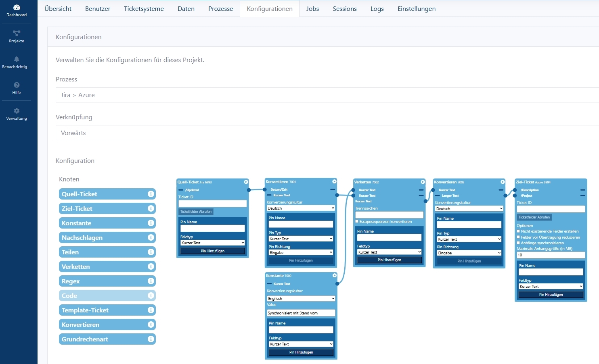Go to the Ticketsysteme tab

pos(144,8)
